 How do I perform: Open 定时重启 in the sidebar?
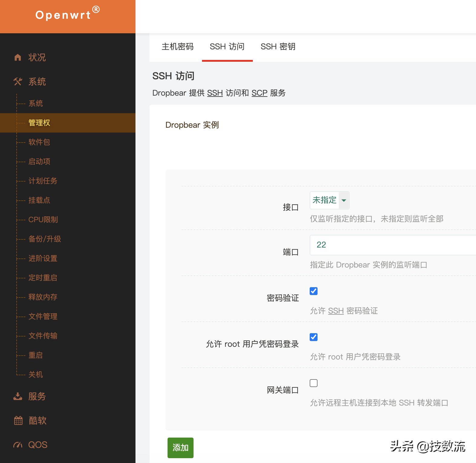43,278
